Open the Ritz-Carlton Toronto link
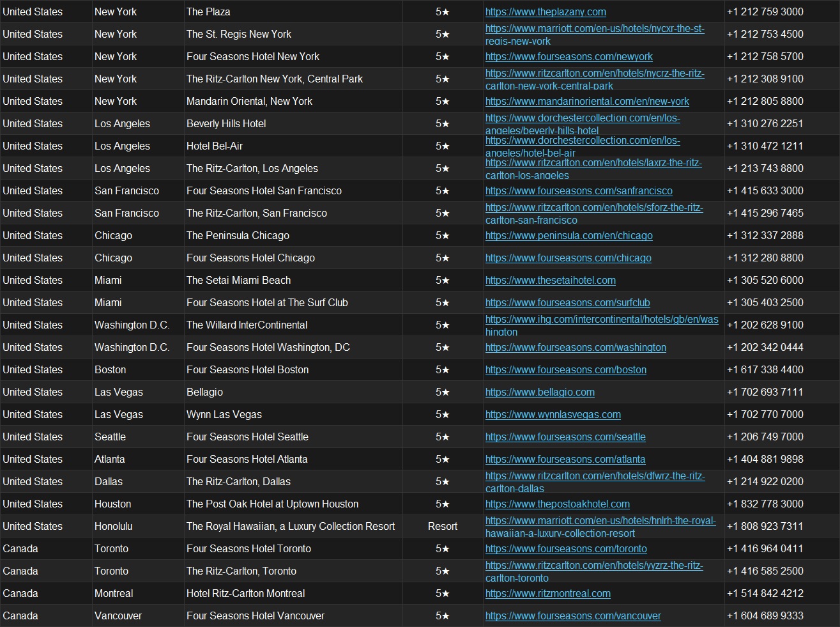840x627 pixels. click(594, 571)
